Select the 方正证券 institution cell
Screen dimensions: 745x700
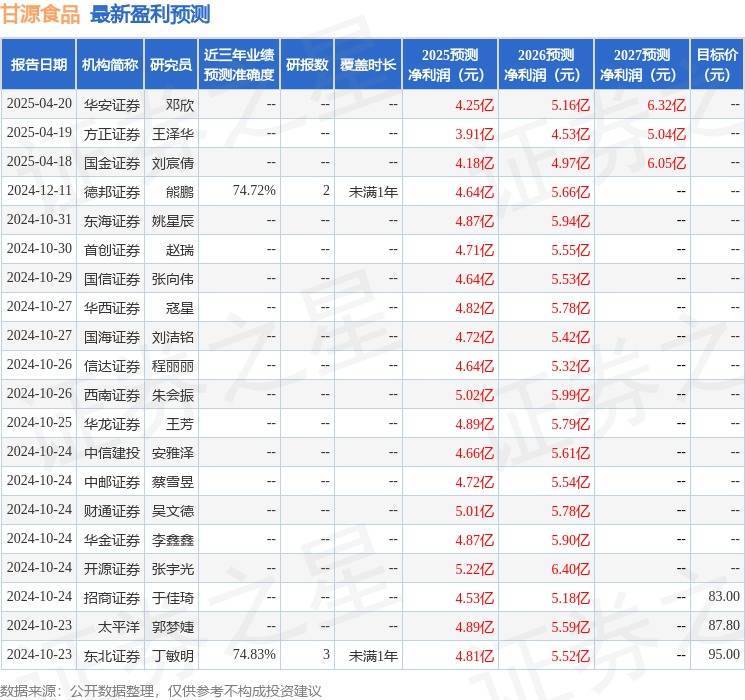pyautogui.click(x=112, y=134)
